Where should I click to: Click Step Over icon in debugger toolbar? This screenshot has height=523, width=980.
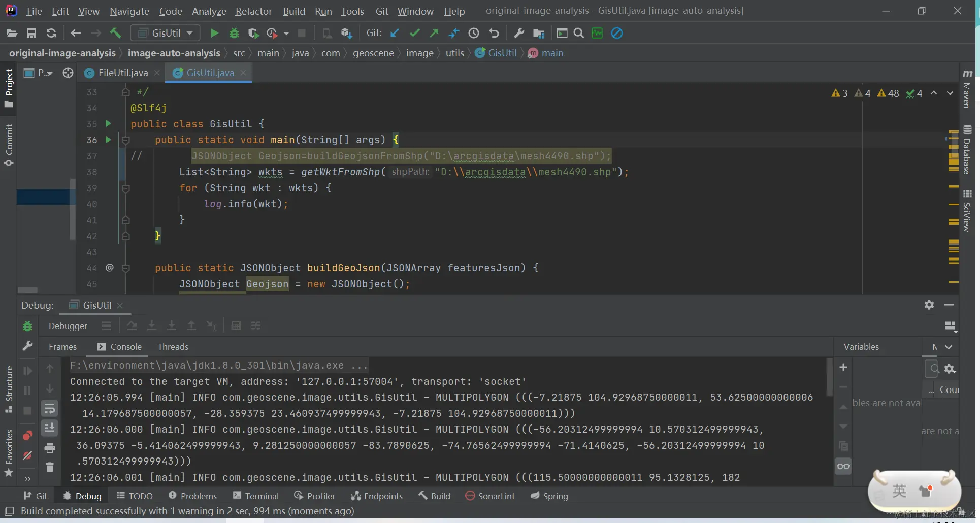click(132, 325)
